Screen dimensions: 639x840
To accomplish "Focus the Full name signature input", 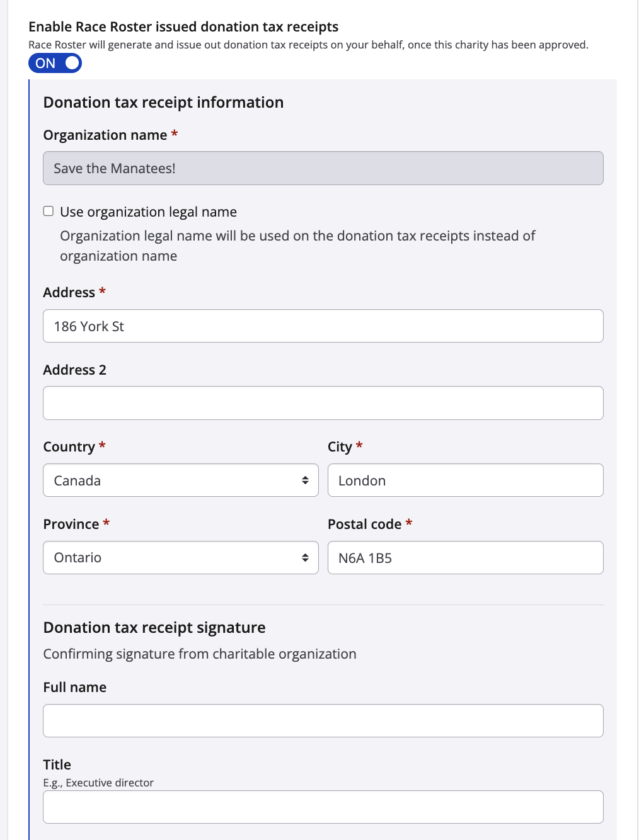I will pos(323,721).
